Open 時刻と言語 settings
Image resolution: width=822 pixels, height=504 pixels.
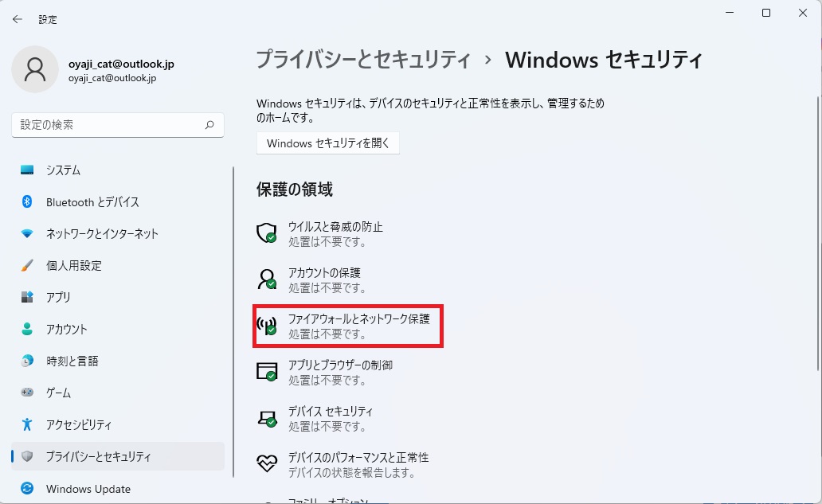pos(118,361)
